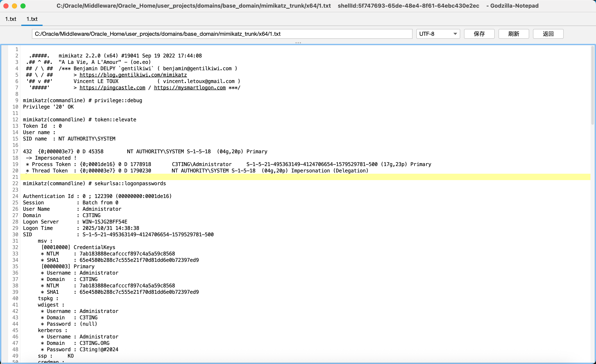The height and width of the screenshot is (364, 596).
Task: Click the 保存 save button
Action: click(479, 34)
